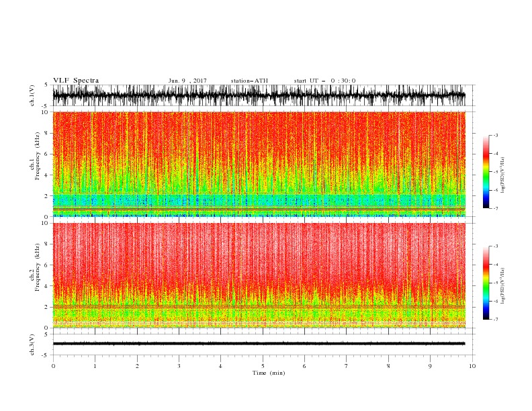Viewport: 532px width, 411px height.
Task: Click the 'Time (min)' axis label
Action: pyautogui.click(x=269, y=373)
